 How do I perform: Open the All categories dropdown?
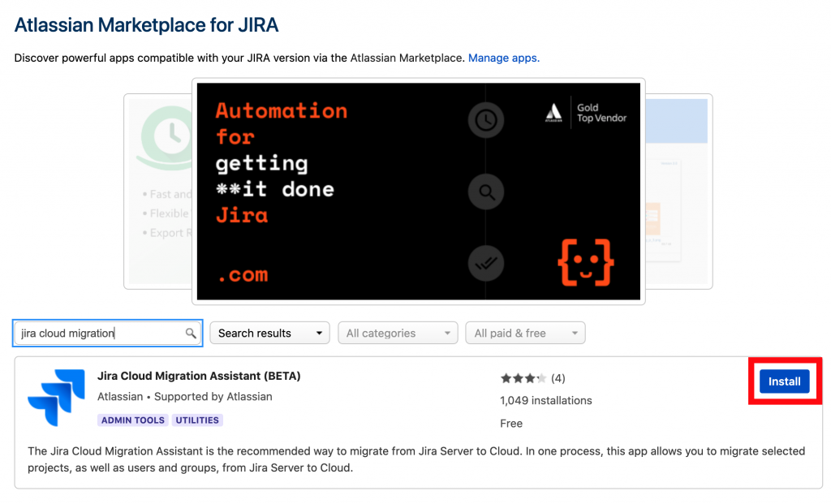pyautogui.click(x=398, y=333)
